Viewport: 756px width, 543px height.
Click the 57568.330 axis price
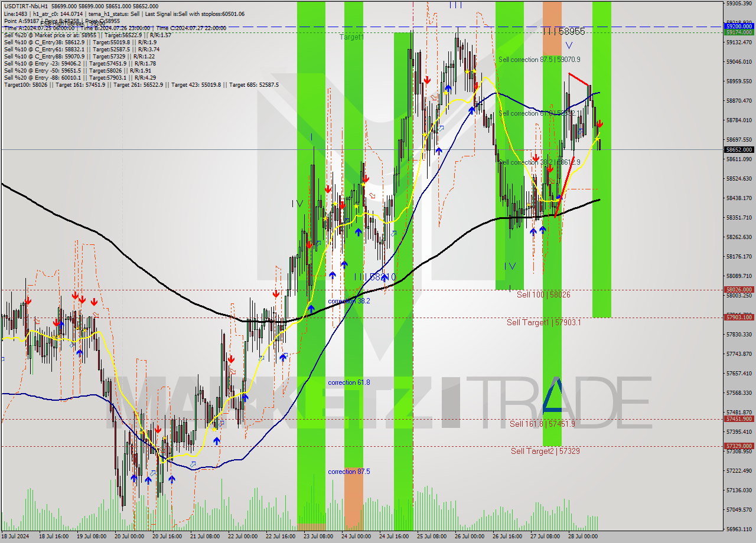click(739, 392)
